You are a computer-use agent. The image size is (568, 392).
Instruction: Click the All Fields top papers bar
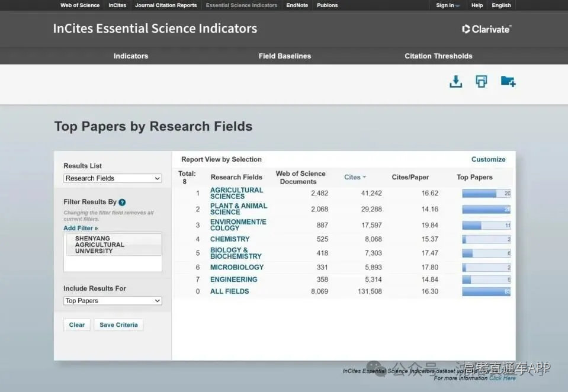(x=486, y=291)
